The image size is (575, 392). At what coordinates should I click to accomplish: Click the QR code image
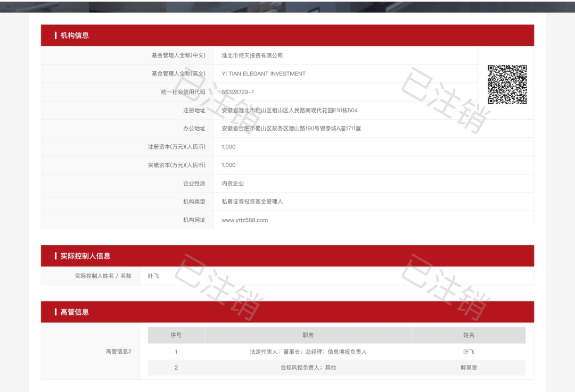click(507, 84)
